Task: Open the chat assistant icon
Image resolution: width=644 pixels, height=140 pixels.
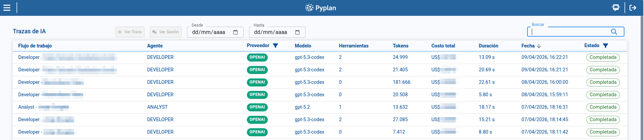Action: (616, 8)
